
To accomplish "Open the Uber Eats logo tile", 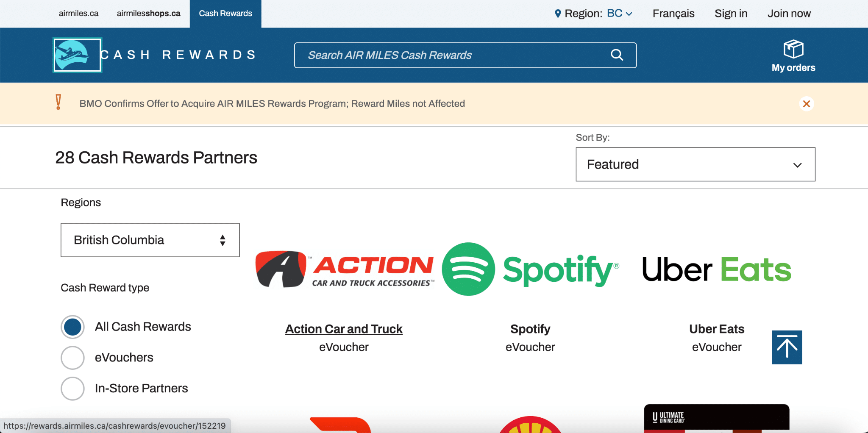I will [x=717, y=269].
